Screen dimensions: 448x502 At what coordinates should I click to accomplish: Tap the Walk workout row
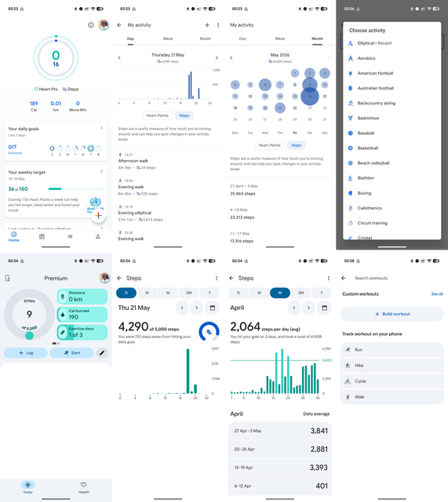point(392,397)
